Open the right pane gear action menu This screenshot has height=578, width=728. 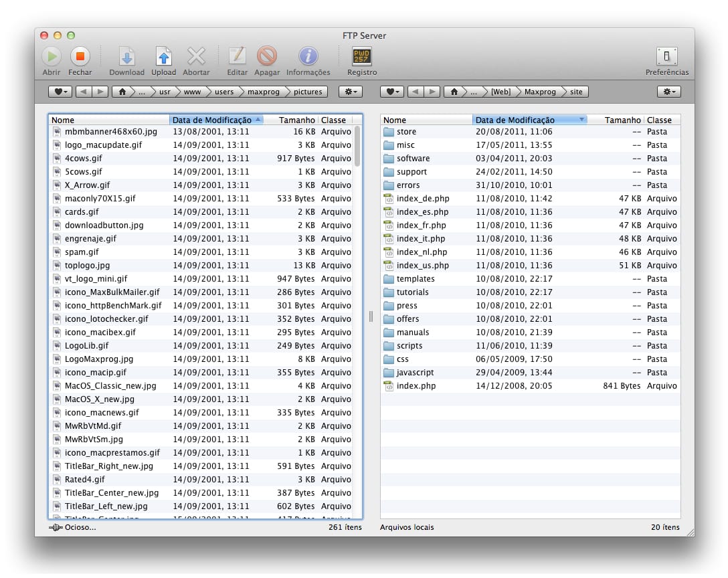click(x=668, y=92)
